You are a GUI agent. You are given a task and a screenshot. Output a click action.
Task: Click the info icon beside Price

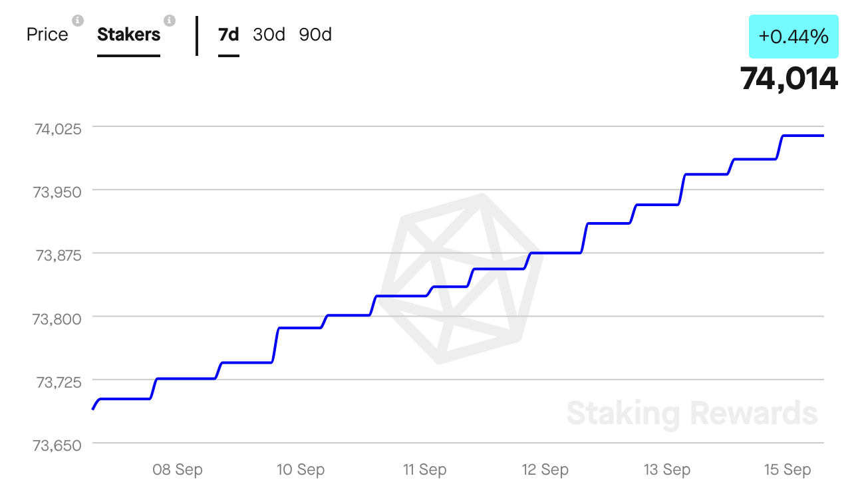pos(78,21)
